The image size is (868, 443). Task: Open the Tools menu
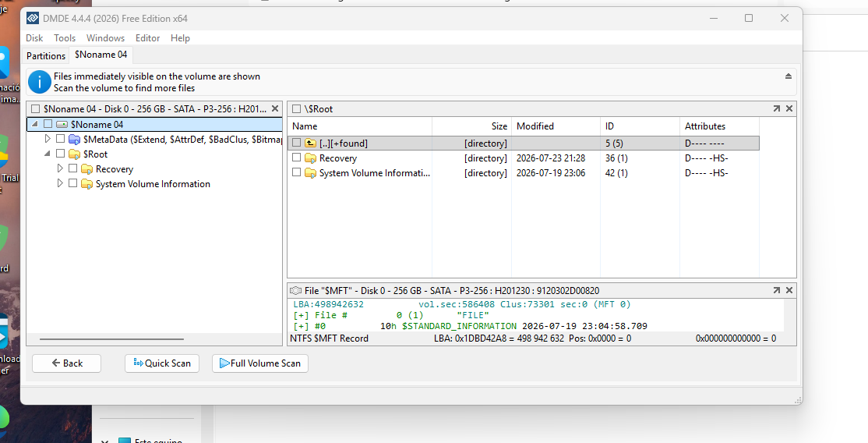point(64,37)
